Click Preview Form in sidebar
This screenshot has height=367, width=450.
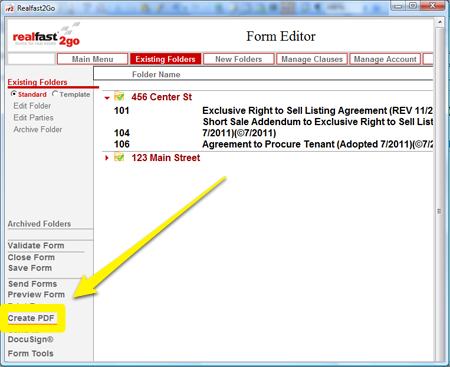(36, 294)
